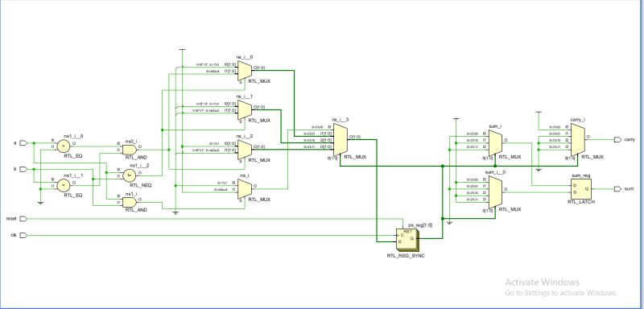
Task: Select the ns_i__3 RTL_MUX block
Action: coord(341,139)
